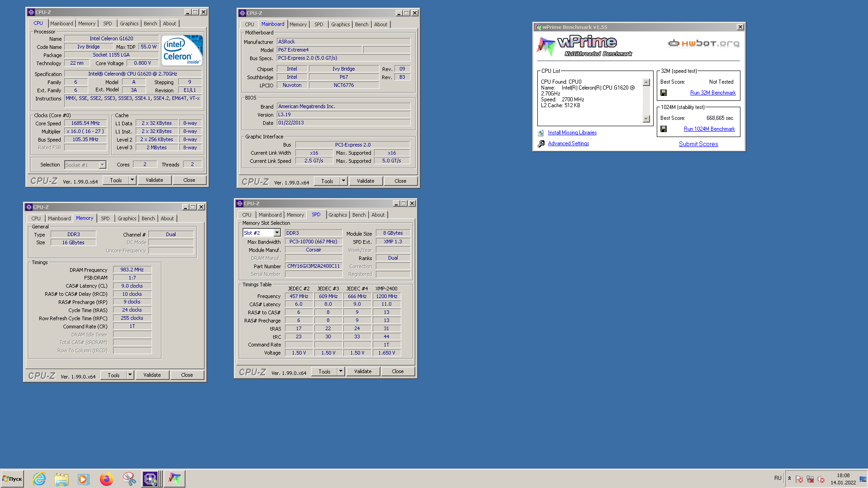868x488 pixels.
Task: Open the Socket #1 selection dropdown
Action: pyautogui.click(x=103, y=165)
